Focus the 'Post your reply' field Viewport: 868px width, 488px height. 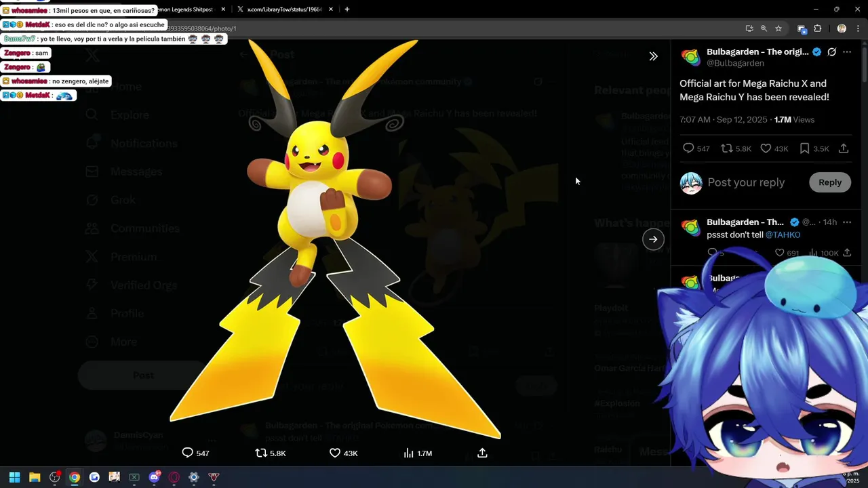point(746,182)
